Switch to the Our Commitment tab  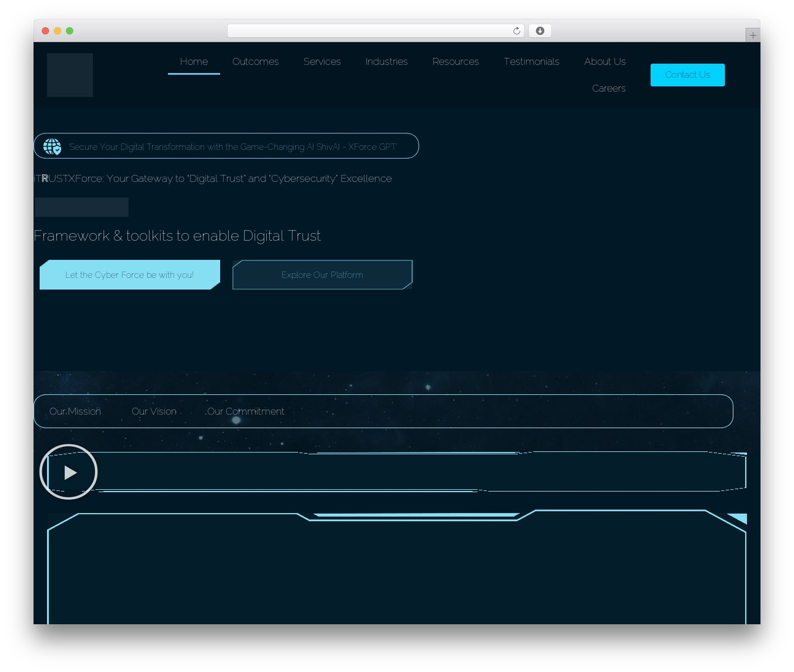coord(246,411)
